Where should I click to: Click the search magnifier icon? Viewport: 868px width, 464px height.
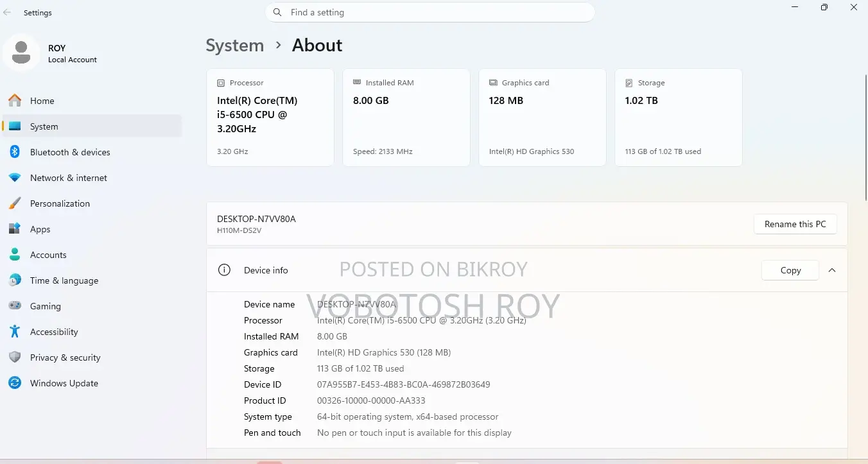277,12
